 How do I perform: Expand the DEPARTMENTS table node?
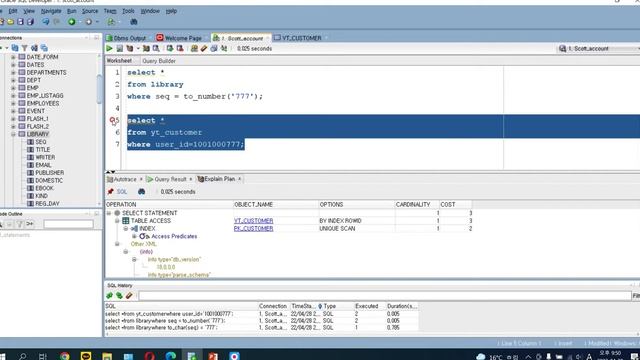(x=13, y=73)
